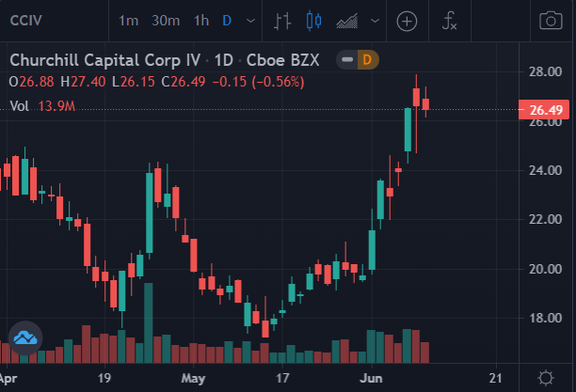The width and height of the screenshot is (576, 392).
Task: Select the Bars chart style
Action: tap(282, 21)
